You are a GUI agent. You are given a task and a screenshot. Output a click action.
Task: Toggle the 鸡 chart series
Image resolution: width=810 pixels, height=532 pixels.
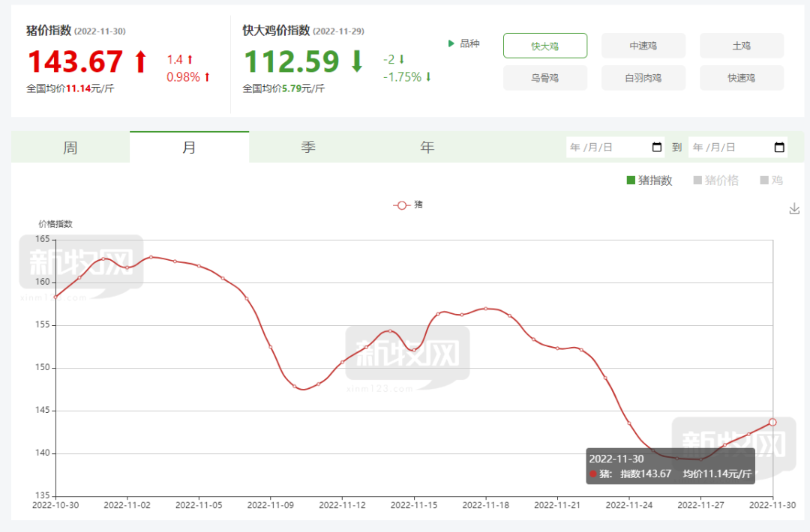point(771,180)
